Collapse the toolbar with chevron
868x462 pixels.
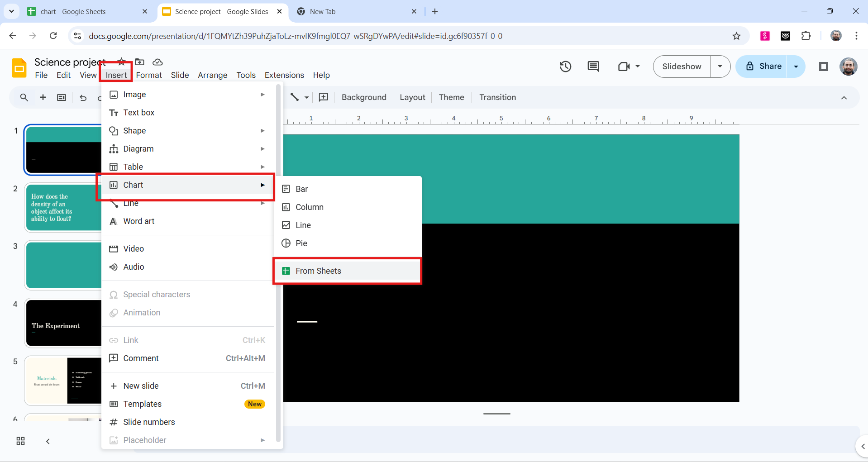pos(844,97)
